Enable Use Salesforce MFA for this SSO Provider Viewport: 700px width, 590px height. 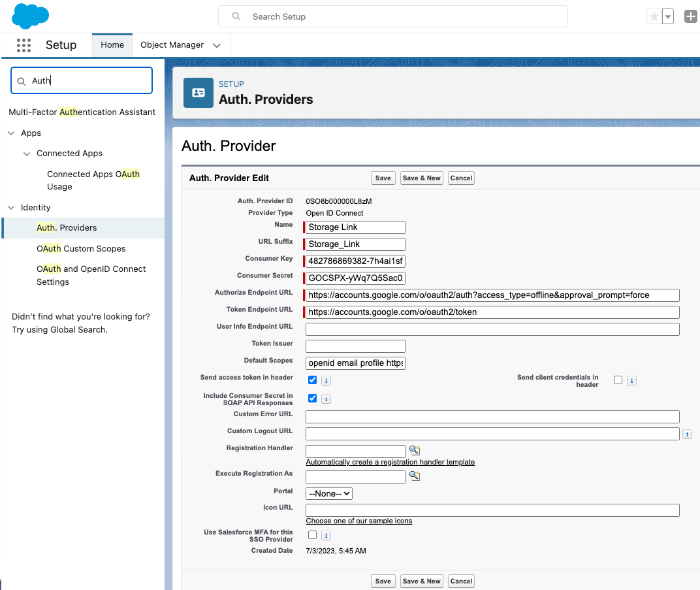(x=312, y=535)
